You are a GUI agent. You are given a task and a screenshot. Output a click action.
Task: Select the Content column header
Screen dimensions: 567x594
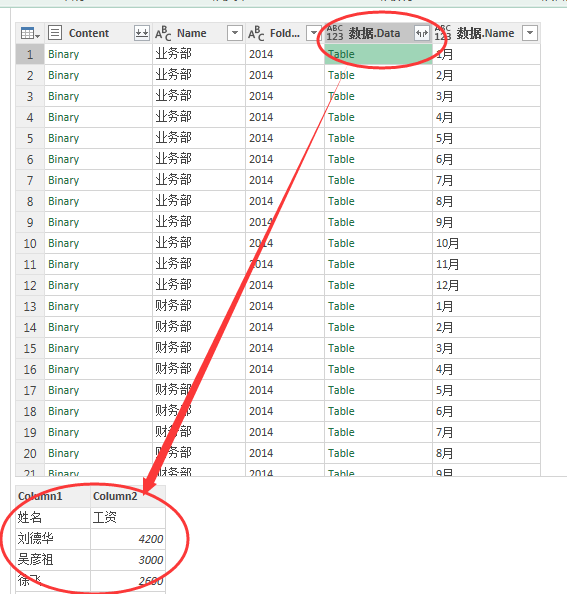point(98,33)
